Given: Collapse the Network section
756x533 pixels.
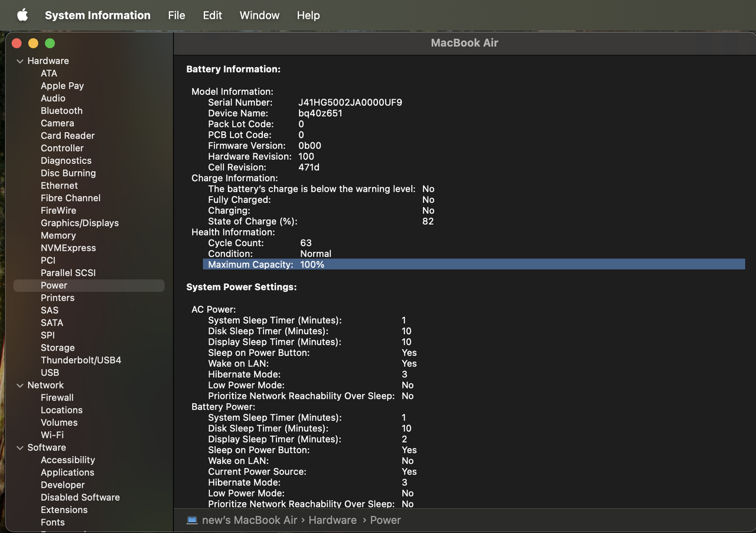Looking at the screenshot, I should pos(20,385).
